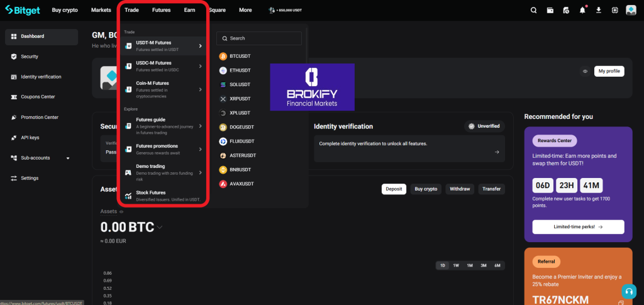Open the Futures top menu
Viewport: 644px width, 305px height.
click(x=161, y=10)
